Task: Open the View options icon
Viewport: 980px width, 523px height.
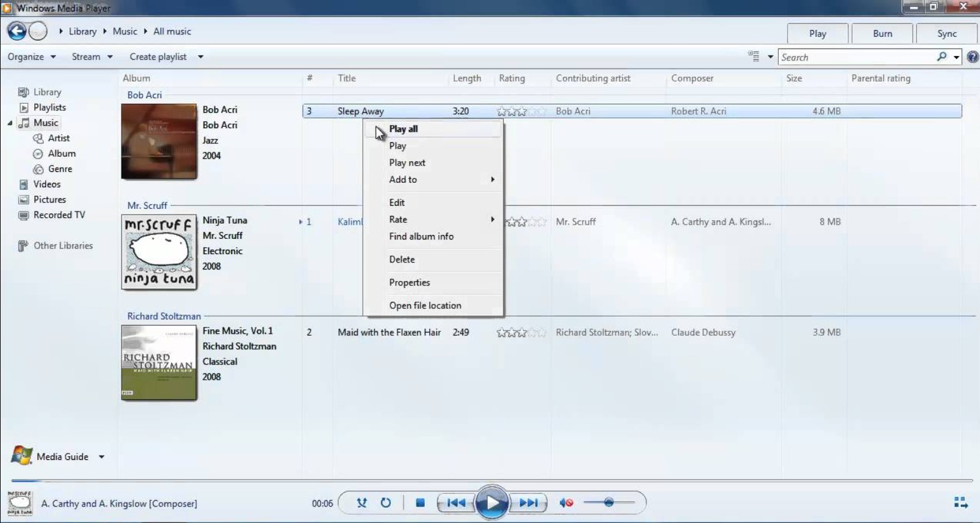Action: click(x=754, y=57)
